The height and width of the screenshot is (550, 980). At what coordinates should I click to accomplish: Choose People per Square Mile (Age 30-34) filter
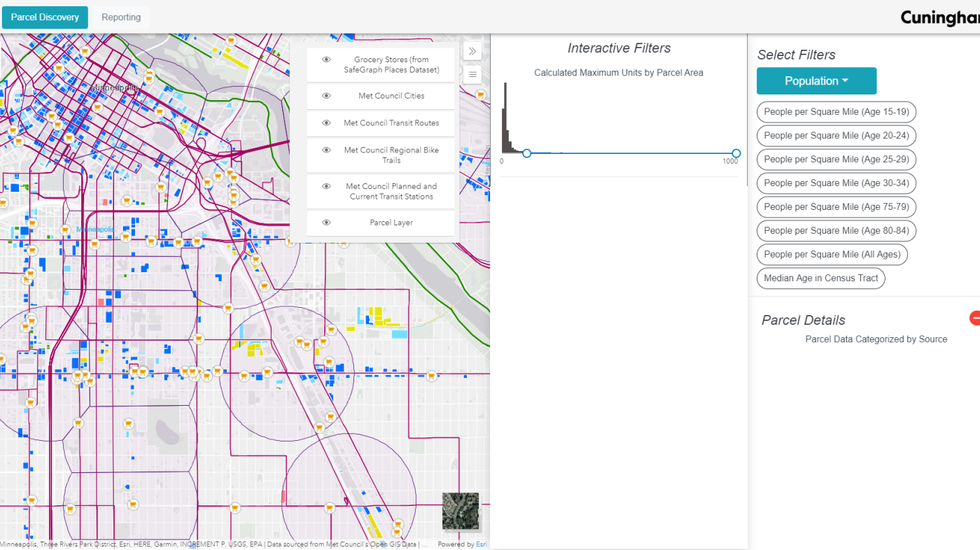[836, 183]
